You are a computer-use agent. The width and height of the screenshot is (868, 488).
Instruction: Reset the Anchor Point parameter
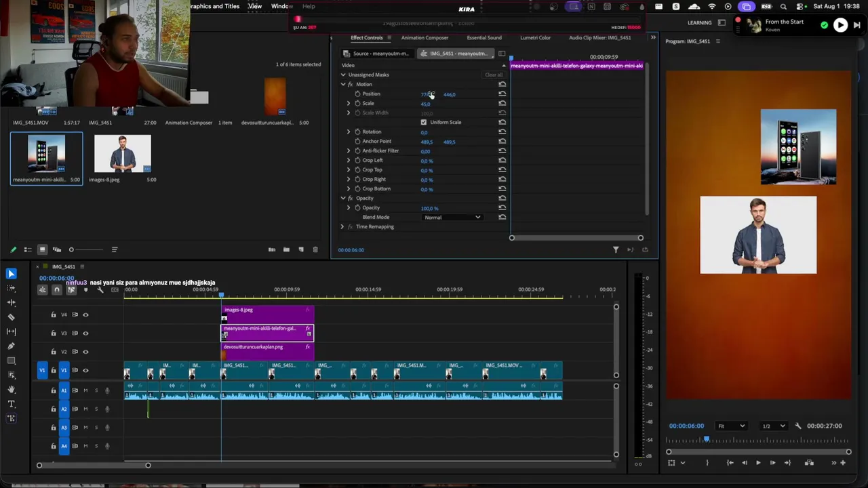[x=502, y=141]
